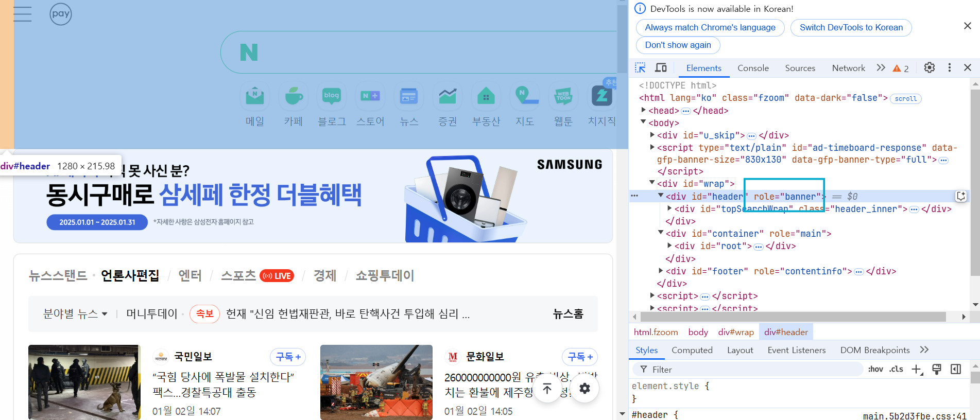Collapse the div id="container" node
The image size is (980, 420).
click(661, 233)
